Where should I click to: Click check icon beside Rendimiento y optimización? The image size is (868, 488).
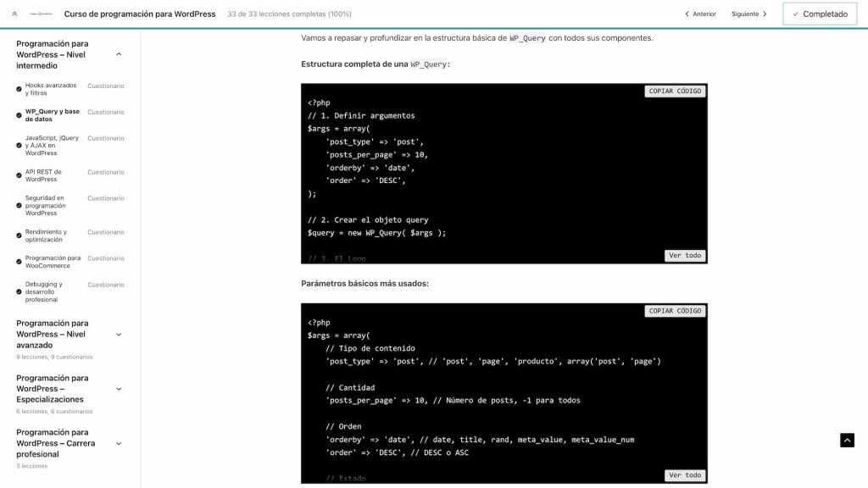(19, 236)
